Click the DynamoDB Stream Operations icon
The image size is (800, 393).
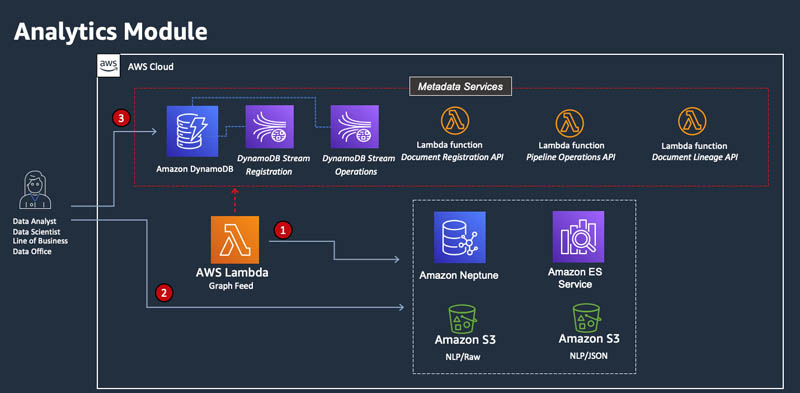pyautogui.click(x=355, y=127)
